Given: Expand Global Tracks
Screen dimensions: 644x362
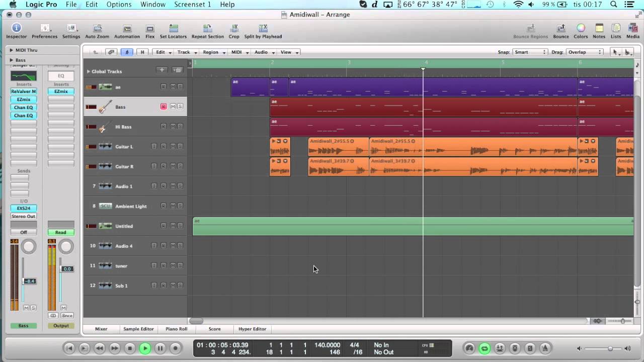Looking at the screenshot, I should click(89, 71).
